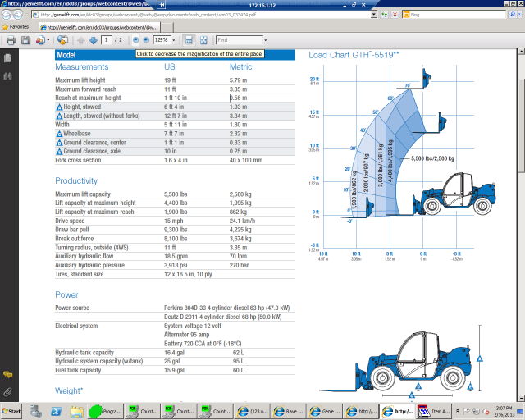Open a new blank browser tab
Image resolution: width=525 pixels, height=420 pixels.
167,27
